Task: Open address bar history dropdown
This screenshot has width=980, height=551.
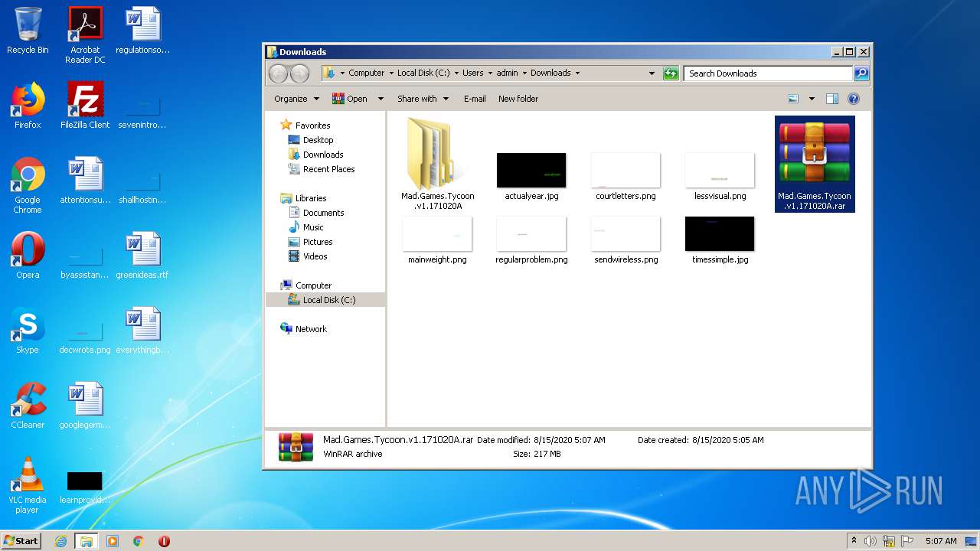Action: (652, 73)
